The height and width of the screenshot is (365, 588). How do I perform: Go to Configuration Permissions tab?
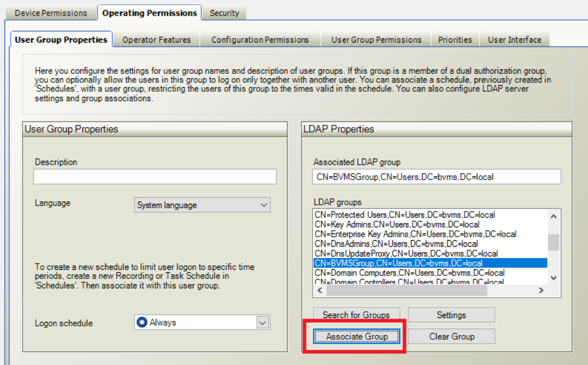coord(260,40)
